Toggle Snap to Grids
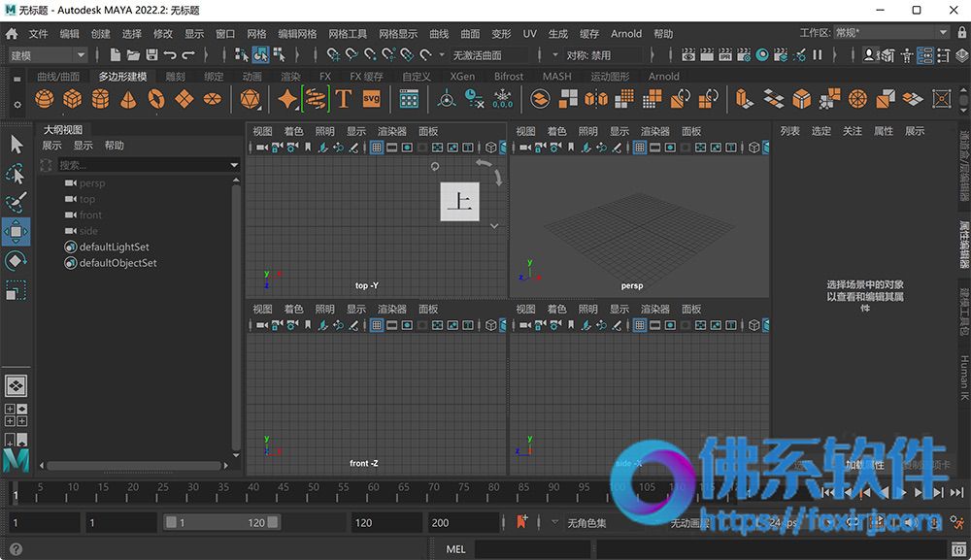The width and height of the screenshot is (971, 560). [x=333, y=55]
